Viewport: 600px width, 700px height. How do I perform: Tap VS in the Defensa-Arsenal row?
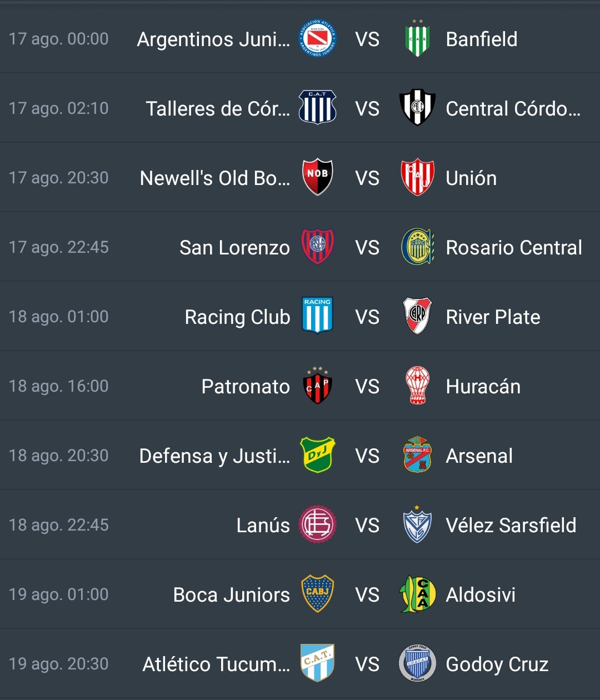coord(367,456)
